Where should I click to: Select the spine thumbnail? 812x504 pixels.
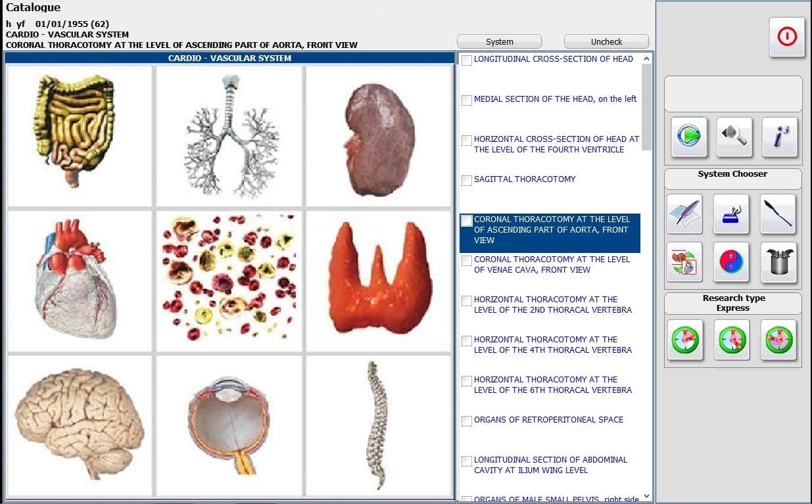click(x=379, y=426)
